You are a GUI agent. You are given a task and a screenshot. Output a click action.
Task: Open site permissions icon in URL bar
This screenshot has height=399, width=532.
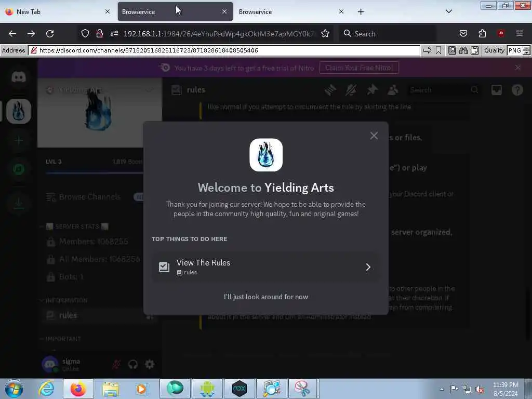(x=114, y=33)
